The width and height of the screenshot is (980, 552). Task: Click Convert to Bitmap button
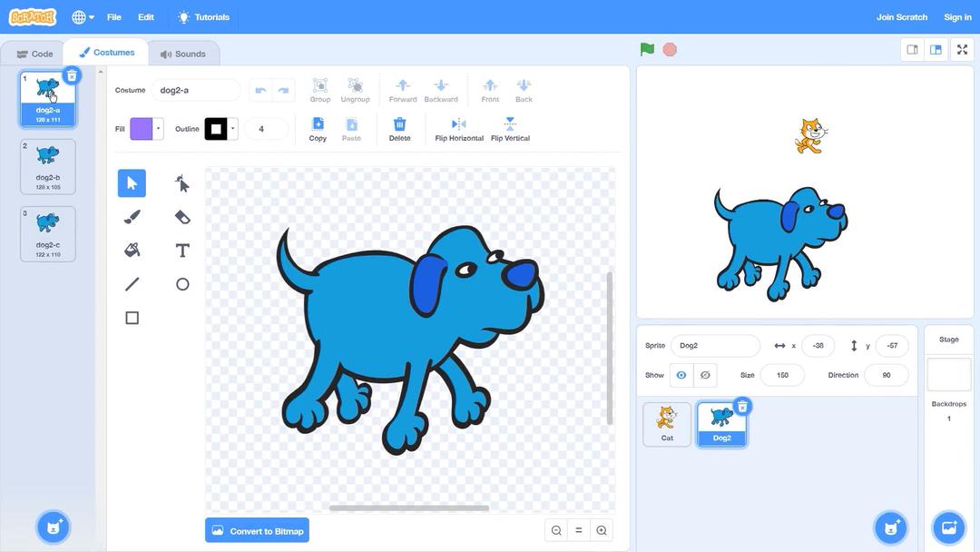(x=257, y=531)
